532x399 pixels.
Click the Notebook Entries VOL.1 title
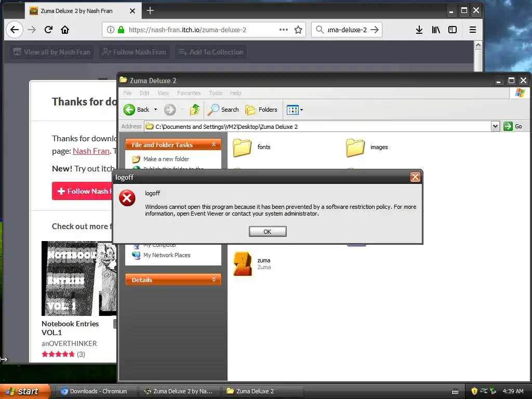70,328
